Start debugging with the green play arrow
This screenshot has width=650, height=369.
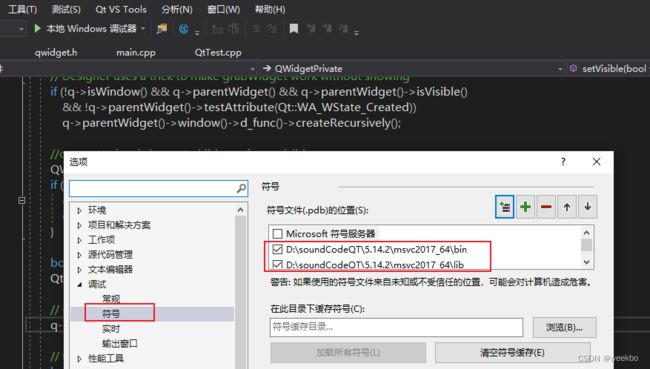click(37, 28)
